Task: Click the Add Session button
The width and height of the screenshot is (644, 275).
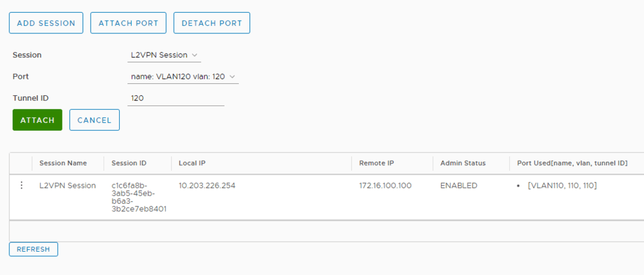Action: pos(46,23)
